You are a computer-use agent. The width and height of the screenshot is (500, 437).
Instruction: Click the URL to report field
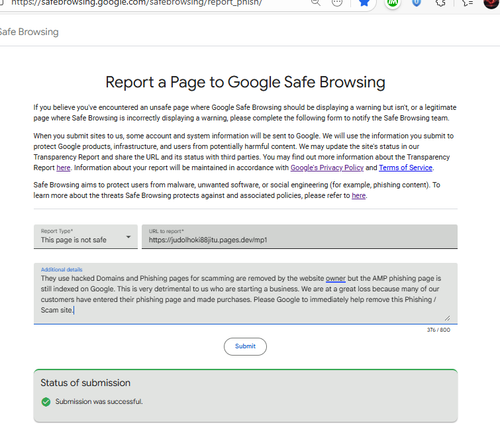[x=300, y=236]
